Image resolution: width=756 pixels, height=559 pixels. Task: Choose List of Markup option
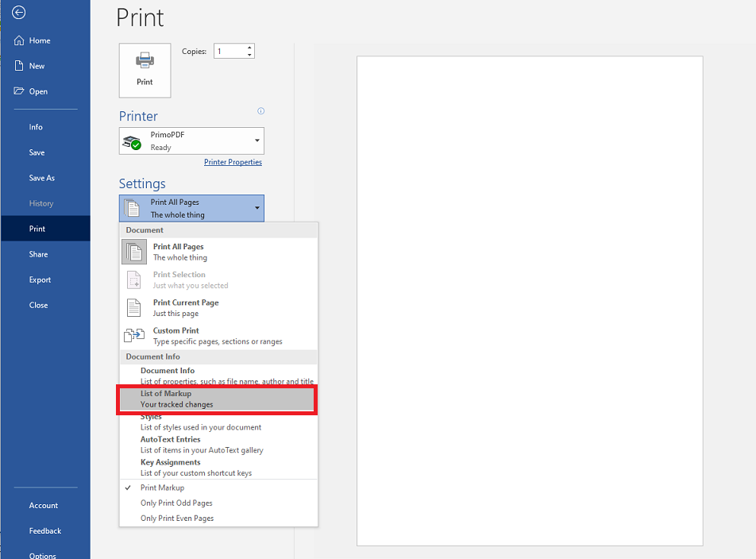pyautogui.click(x=218, y=399)
